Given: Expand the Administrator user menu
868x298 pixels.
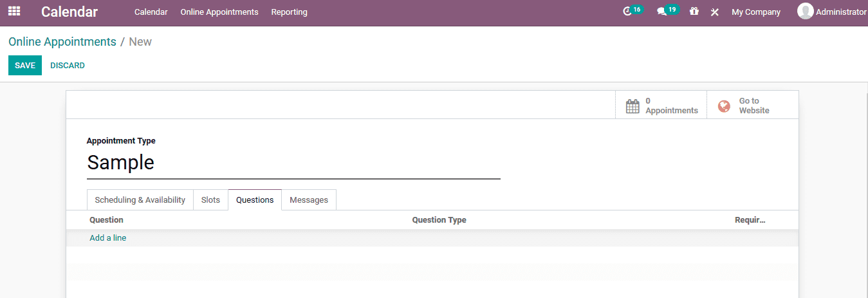Looking at the screenshot, I should [x=832, y=12].
